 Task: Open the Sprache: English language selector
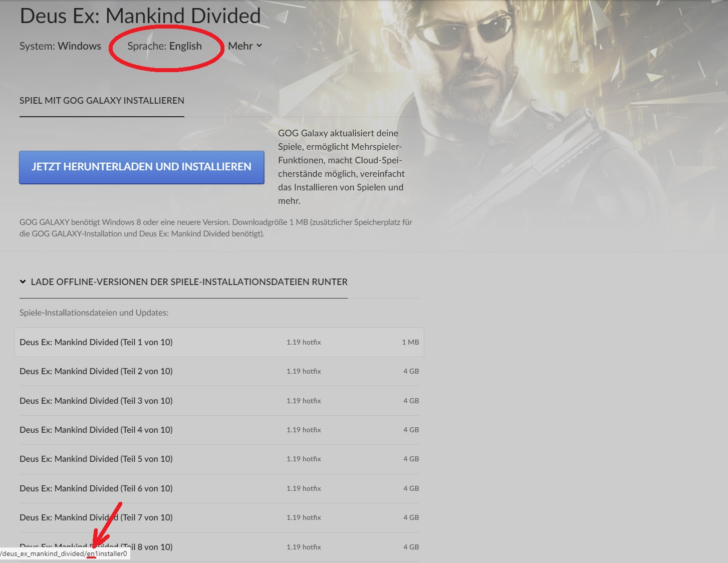(164, 46)
